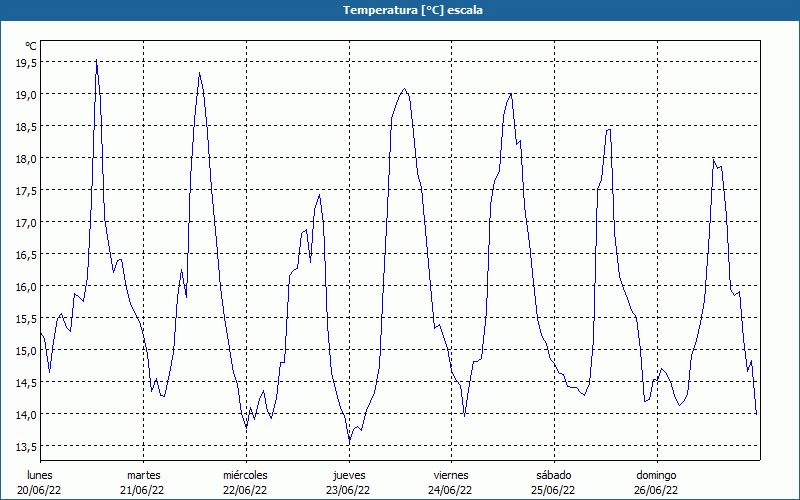Click the 'miércoles' day label
Viewport: 800px width, 500px height.
click(x=245, y=475)
